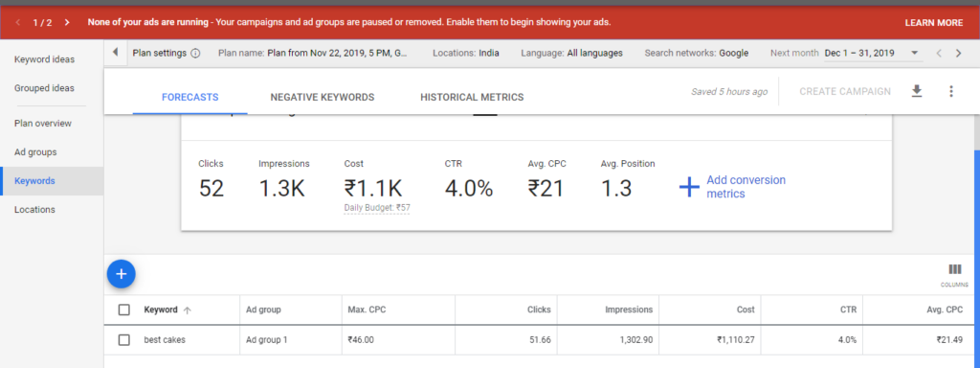Go to next date range arrow
This screenshot has width=980, height=368.
(x=958, y=54)
